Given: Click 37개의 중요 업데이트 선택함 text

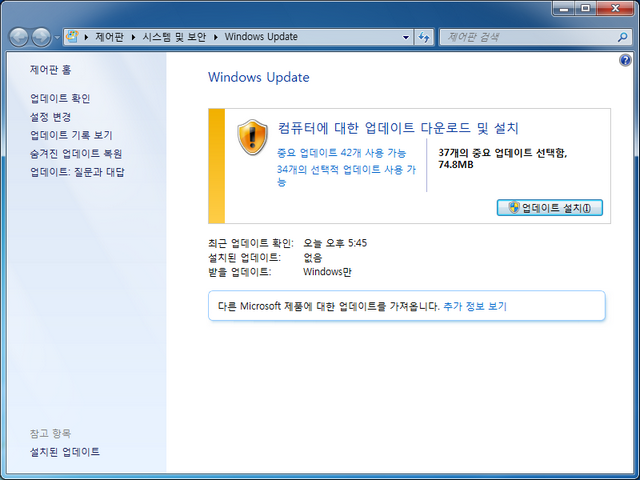Looking at the screenshot, I should 502,153.
